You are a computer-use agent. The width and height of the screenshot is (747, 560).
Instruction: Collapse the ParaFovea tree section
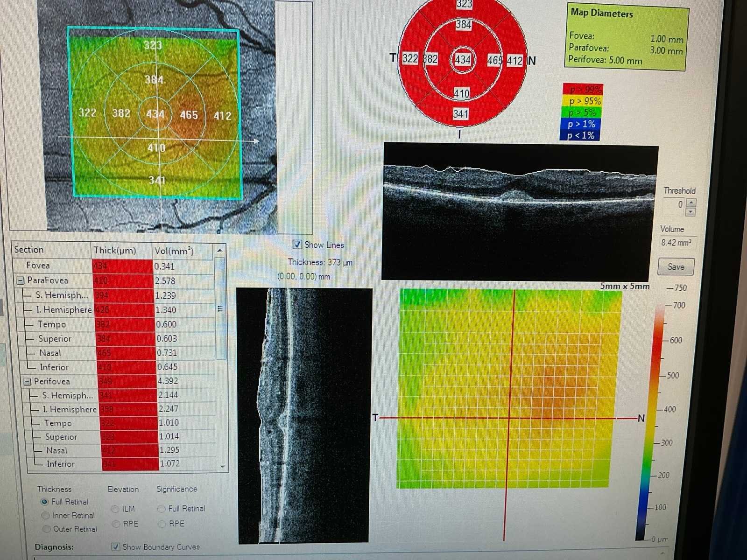(21, 280)
